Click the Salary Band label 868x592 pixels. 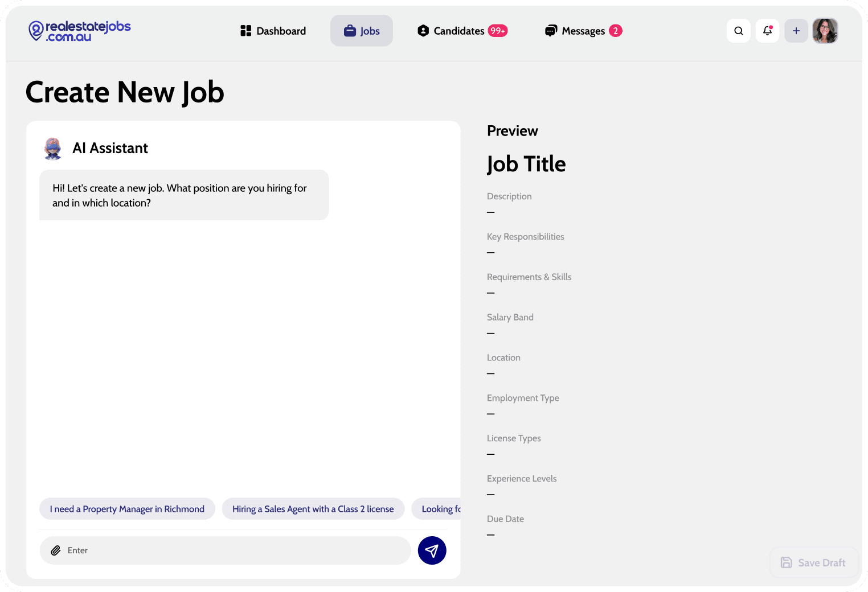click(510, 318)
